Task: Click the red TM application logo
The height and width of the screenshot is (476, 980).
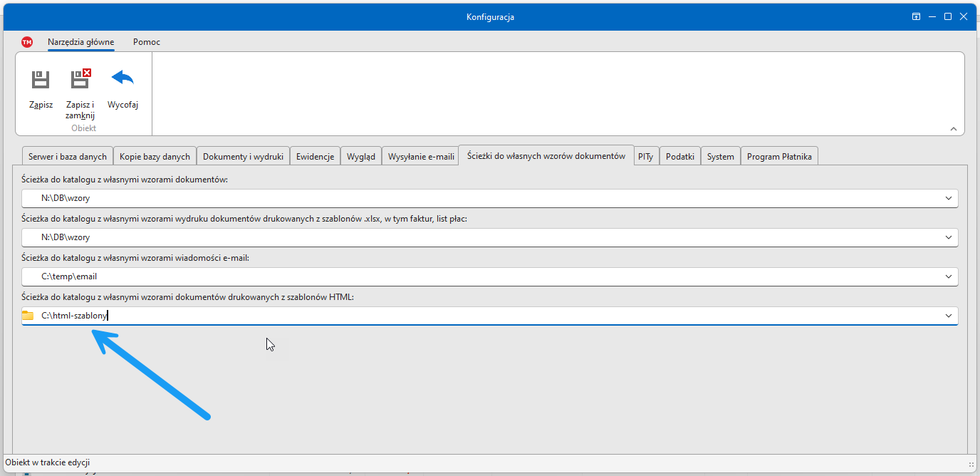Action: tap(27, 42)
